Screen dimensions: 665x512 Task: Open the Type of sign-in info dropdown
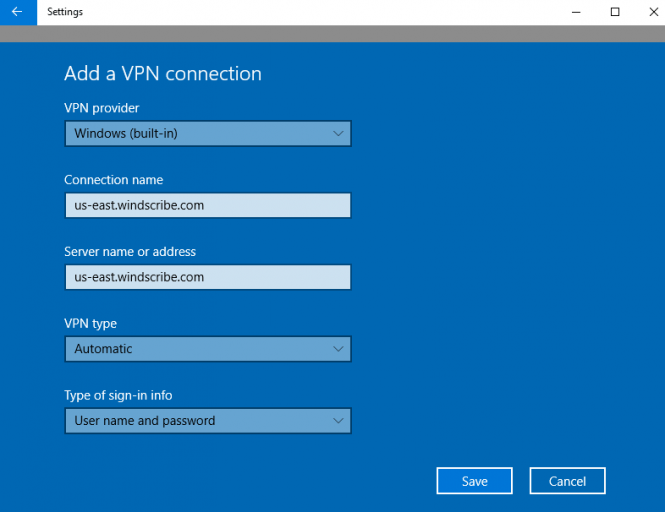coord(208,420)
